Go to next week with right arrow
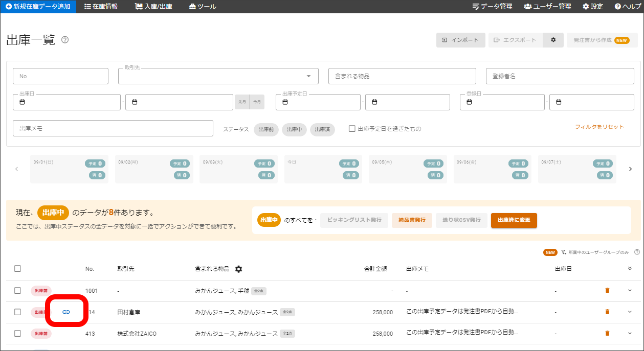Viewport: 644px width, 351px height. (x=630, y=169)
